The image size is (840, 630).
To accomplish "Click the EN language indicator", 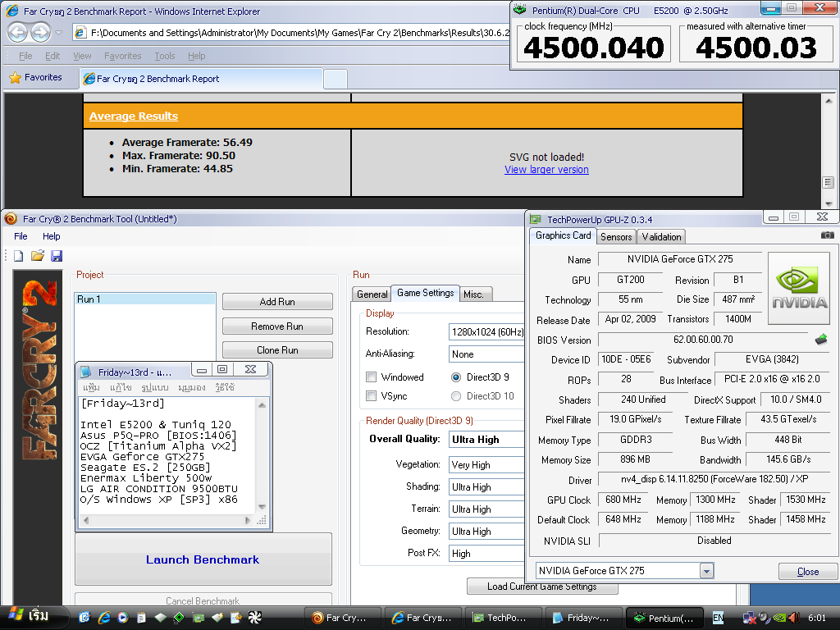I will pos(718,618).
